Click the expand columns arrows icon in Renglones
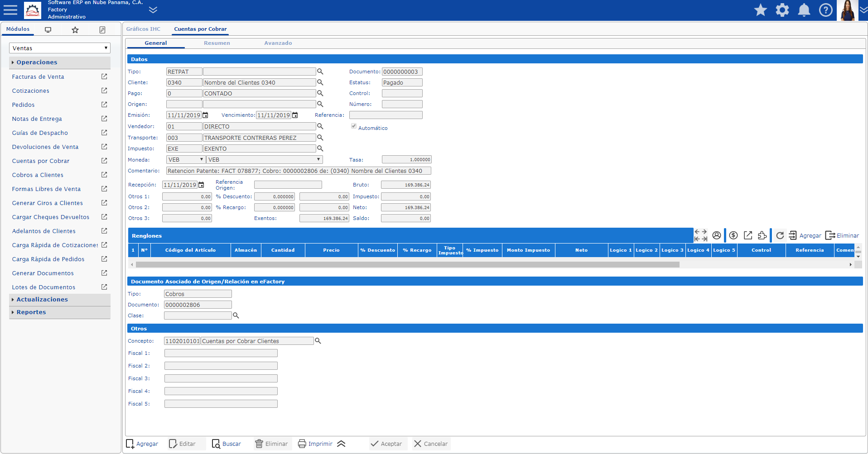 point(701,235)
